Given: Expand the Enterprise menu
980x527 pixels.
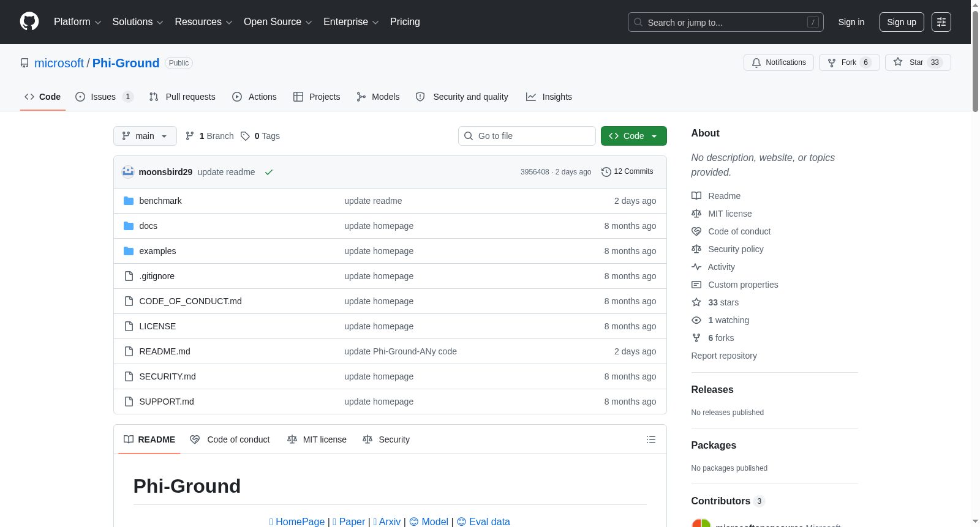Looking at the screenshot, I should point(351,22).
